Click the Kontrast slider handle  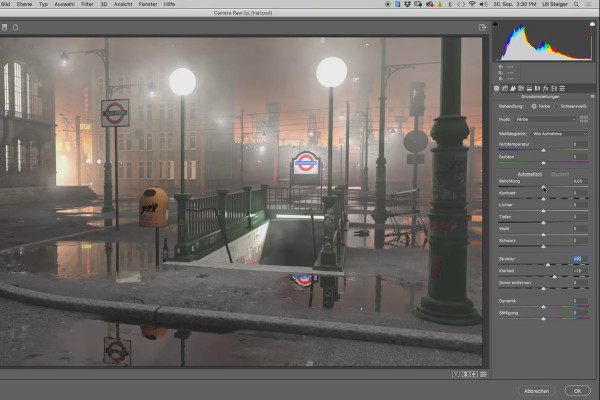[x=543, y=199]
